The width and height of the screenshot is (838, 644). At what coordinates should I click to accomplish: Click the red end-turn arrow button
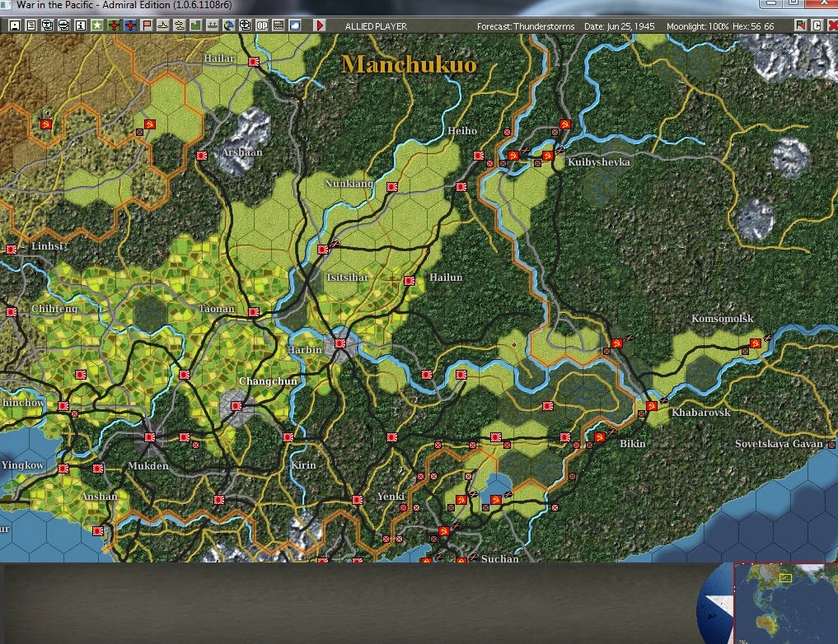320,25
